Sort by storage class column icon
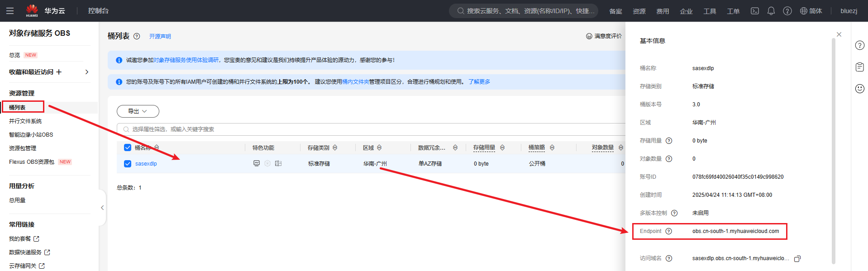 [335, 148]
